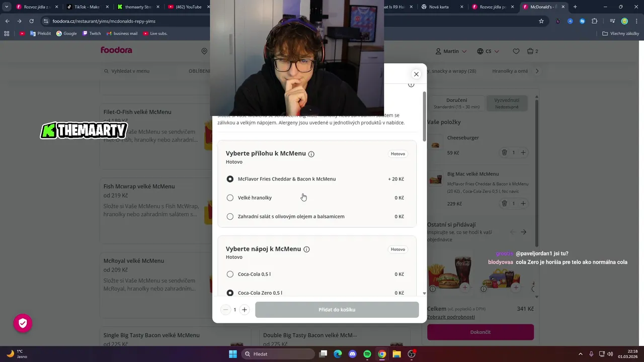Open Martin account dropdown
The width and height of the screenshot is (644, 362).
tap(451, 51)
